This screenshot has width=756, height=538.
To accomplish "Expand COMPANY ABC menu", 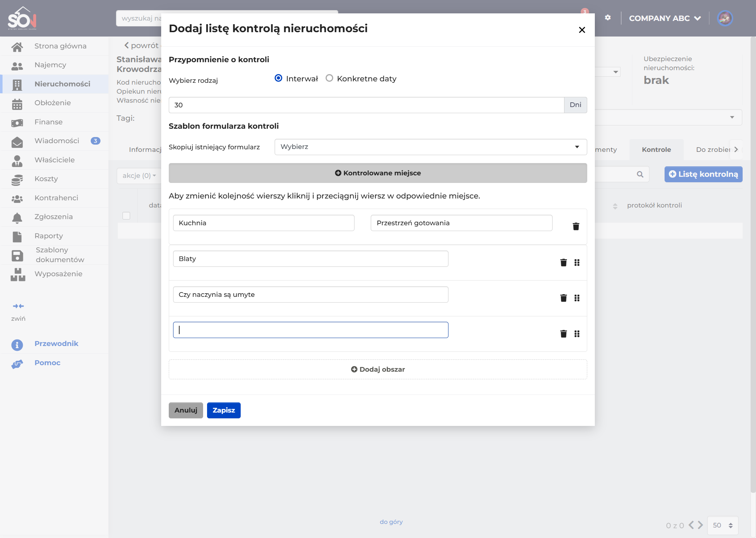I will click(665, 18).
